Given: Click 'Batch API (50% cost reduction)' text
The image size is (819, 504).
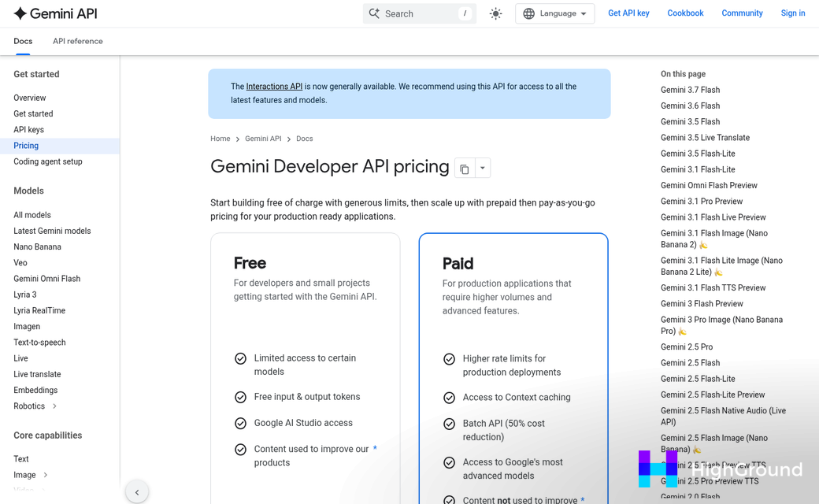Looking at the screenshot, I should [503, 430].
